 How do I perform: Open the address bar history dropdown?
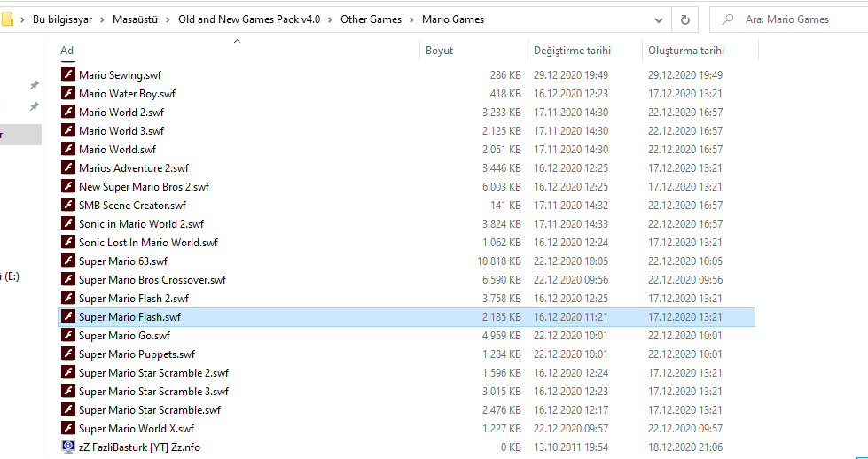click(x=658, y=19)
